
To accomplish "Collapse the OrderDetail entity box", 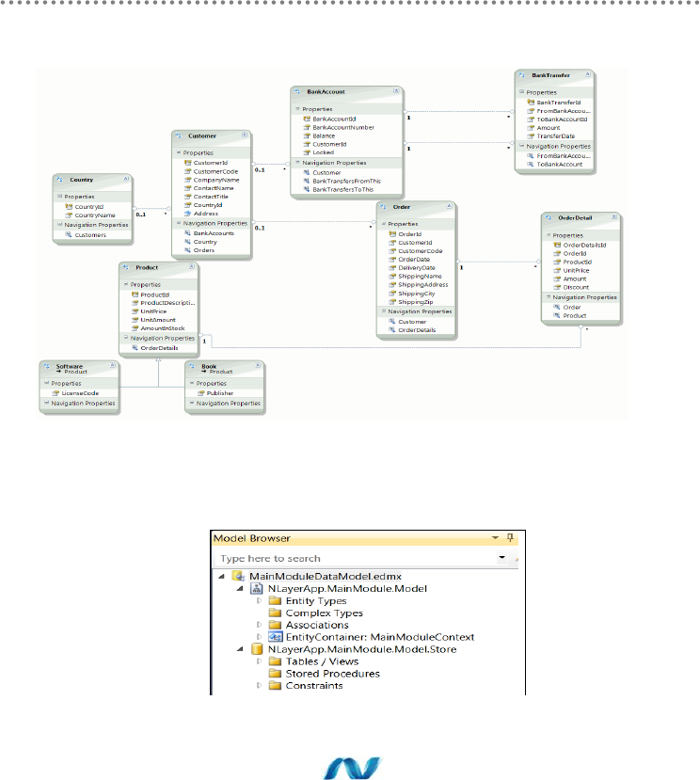I will tap(614, 217).
